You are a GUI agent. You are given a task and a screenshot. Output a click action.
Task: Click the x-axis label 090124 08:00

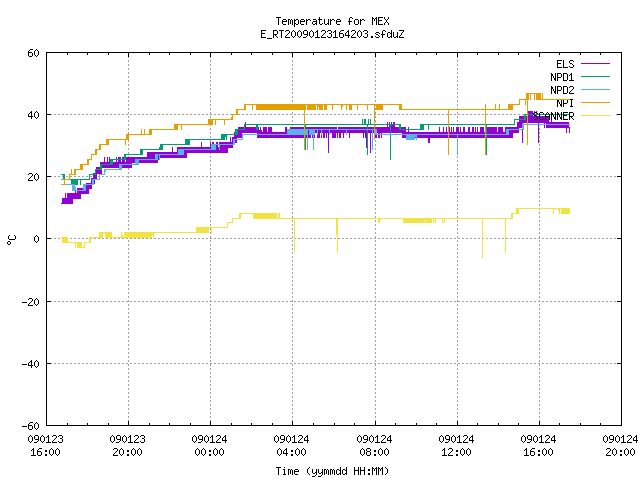374,446
